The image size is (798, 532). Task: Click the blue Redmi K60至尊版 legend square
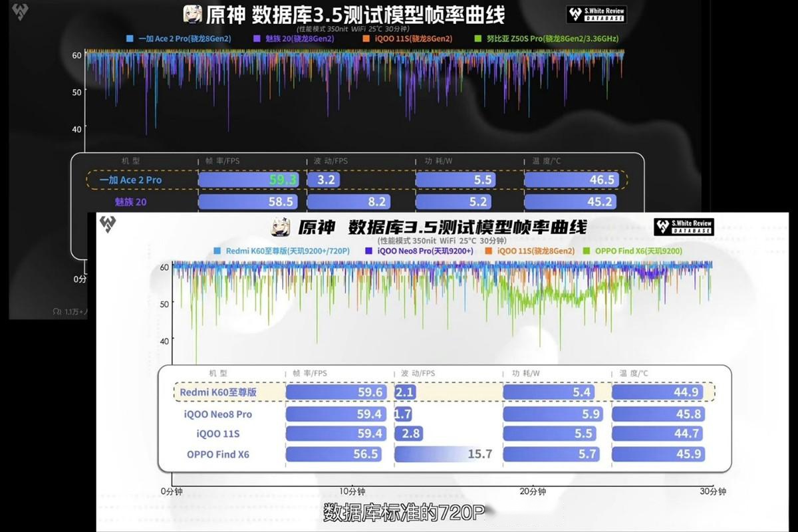218,251
